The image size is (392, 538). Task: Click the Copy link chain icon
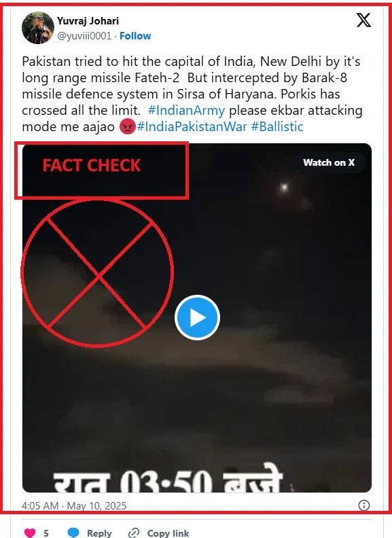134,533
